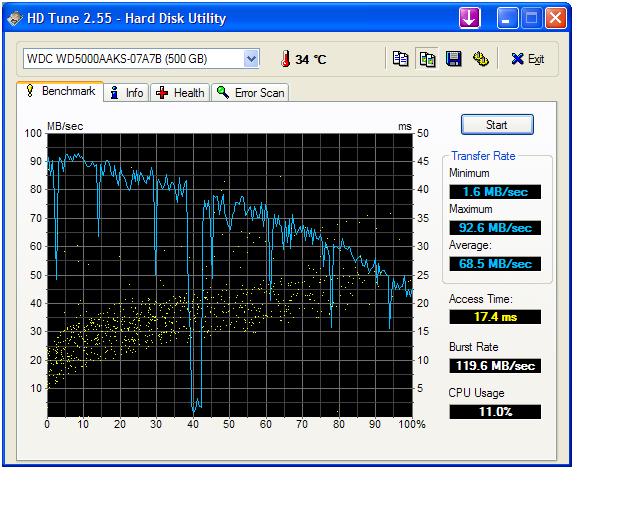This screenshot has width=640, height=512.
Task: Open the hard drive selection dropdown
Action: tap(251, 59)
